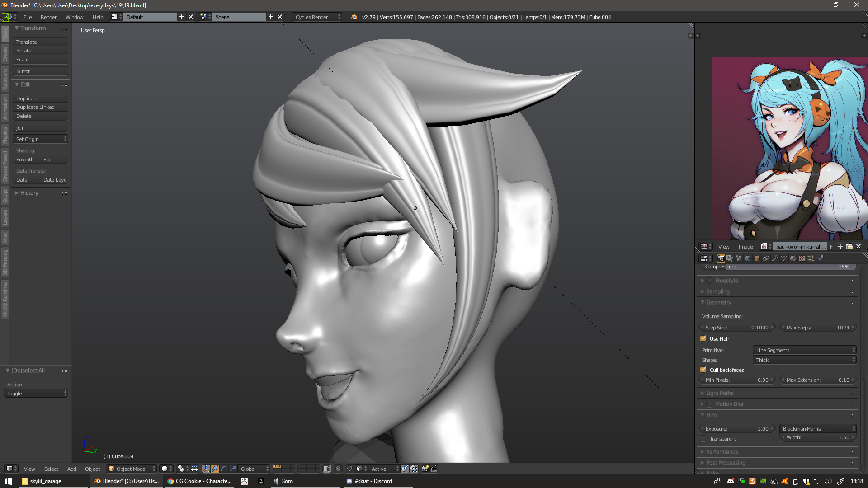Image resolution: width=868 pixels, height=488 pixels.
Task: Open the Window menu
Action: (x=74, y=17)
